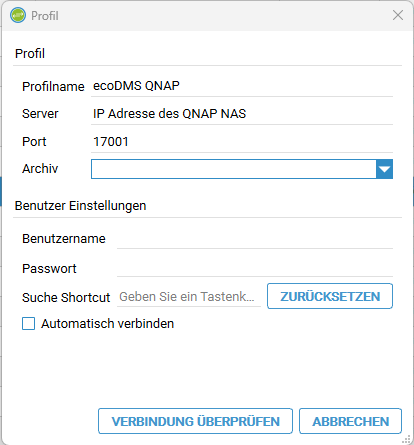Image resolution: width=414 pixels, height=445 pixels.
Task: Click the ecoDMS logo icon in title bar
Action: [18, 15]
